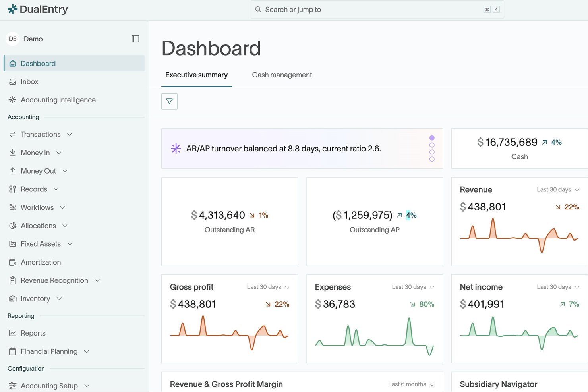This screenshot has height=392, width=588.
Task: Click the Amortization calendar icon
Action: click(x=13, y=262)
